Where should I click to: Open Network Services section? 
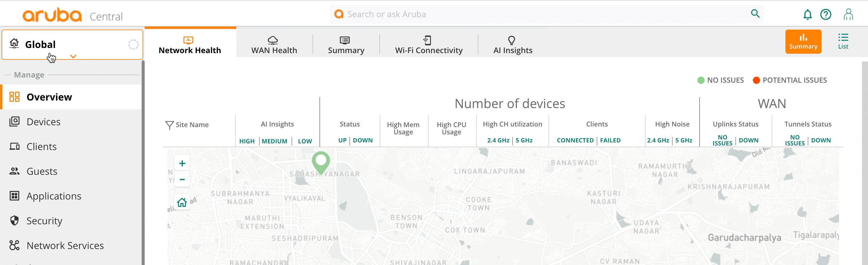tap(71, 245)
